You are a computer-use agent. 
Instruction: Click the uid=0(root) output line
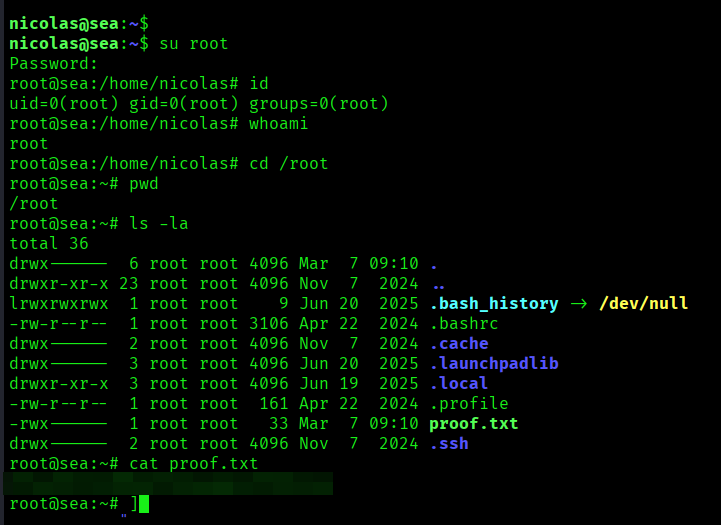tap(198, 103)
